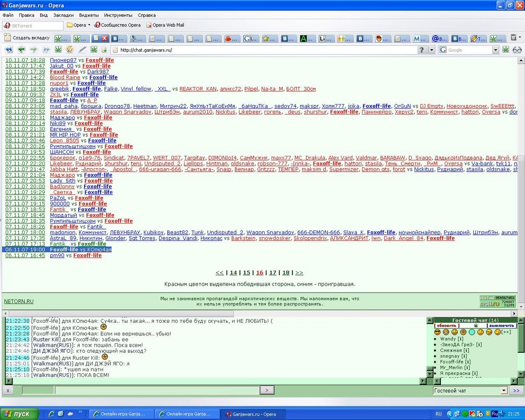Open the Закладки menu
The image size is (525, 420).
[63, 15]
